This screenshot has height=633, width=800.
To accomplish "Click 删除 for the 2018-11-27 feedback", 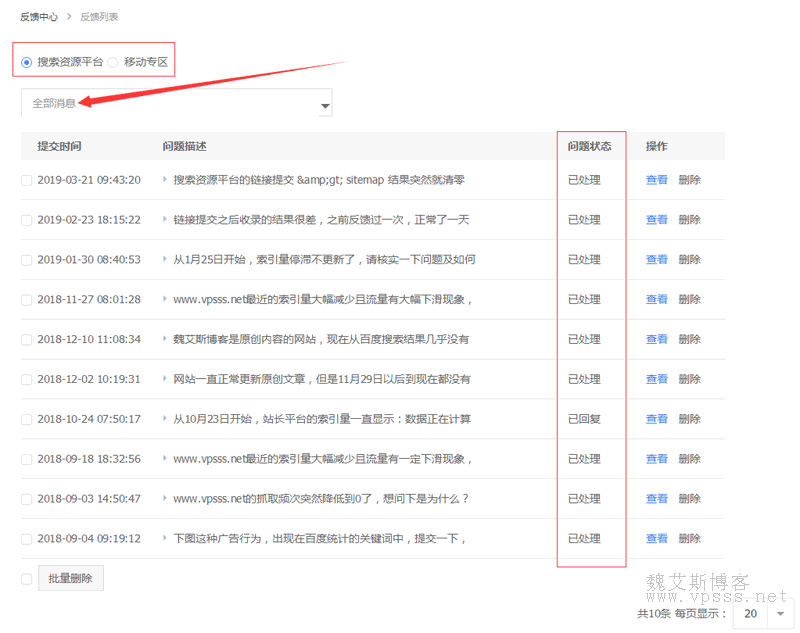I will 689,299.
